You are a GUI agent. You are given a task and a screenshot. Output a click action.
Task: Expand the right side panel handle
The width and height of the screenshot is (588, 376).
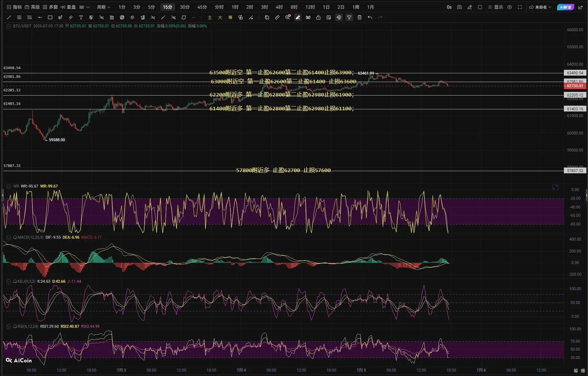tap(587, 195)
